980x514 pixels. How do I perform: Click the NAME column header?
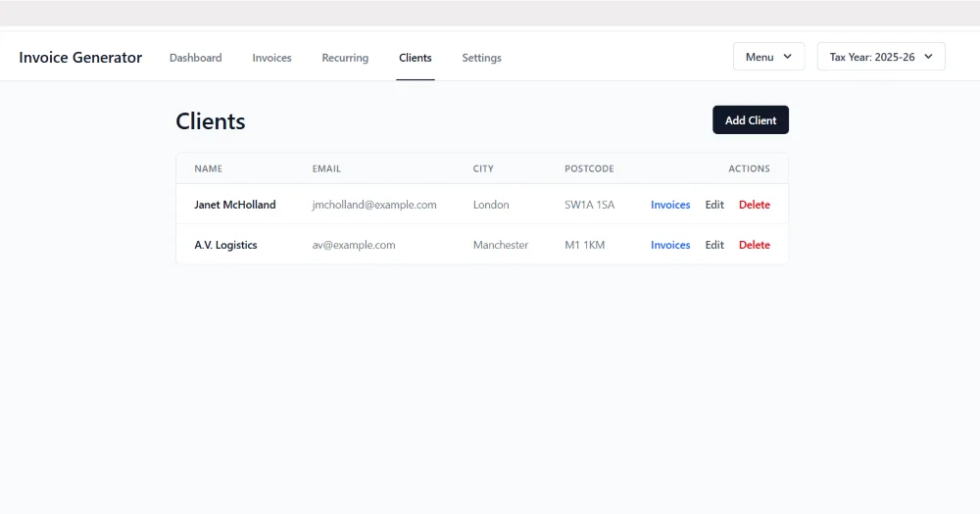[x=208, y=168]
